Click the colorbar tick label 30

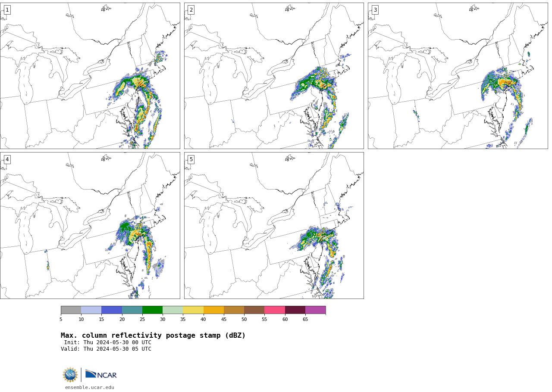(x=163, y=320)
